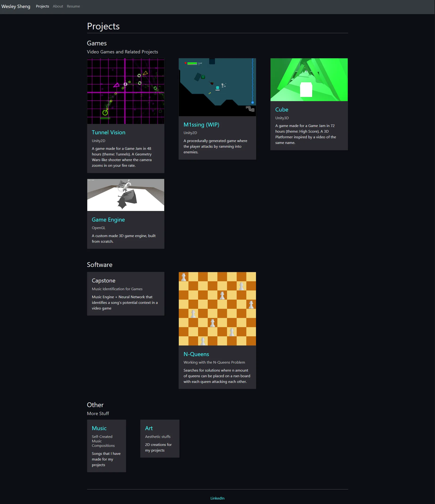Open the Music compositions page

pos(99,428)
